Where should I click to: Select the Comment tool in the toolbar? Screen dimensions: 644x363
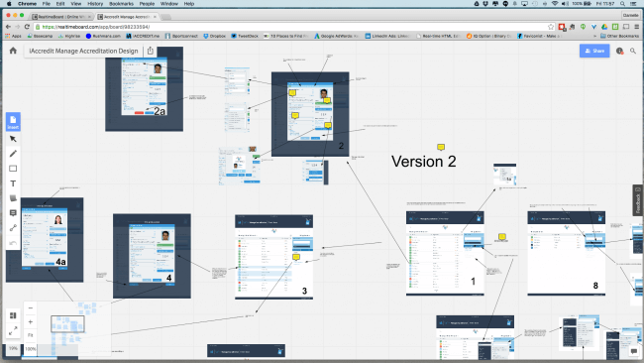(13, 213)
